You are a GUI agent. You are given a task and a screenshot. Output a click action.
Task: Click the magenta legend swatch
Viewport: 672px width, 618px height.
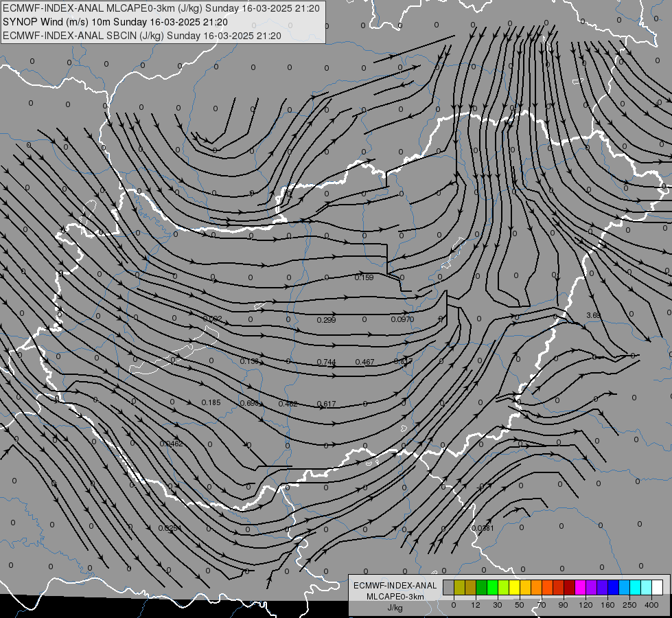tap(581, 587)
